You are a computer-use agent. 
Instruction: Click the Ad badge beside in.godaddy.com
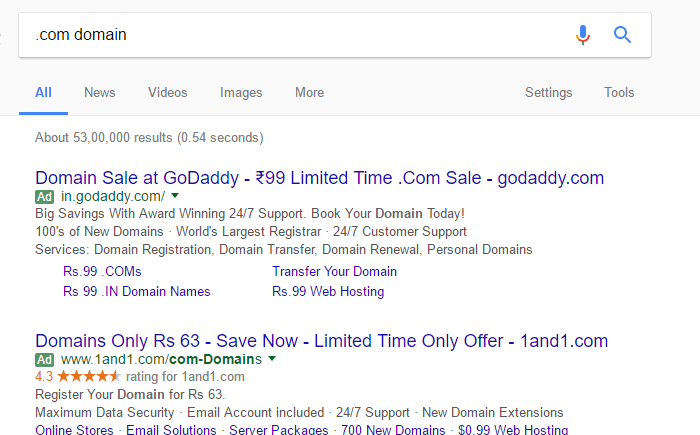45,197
